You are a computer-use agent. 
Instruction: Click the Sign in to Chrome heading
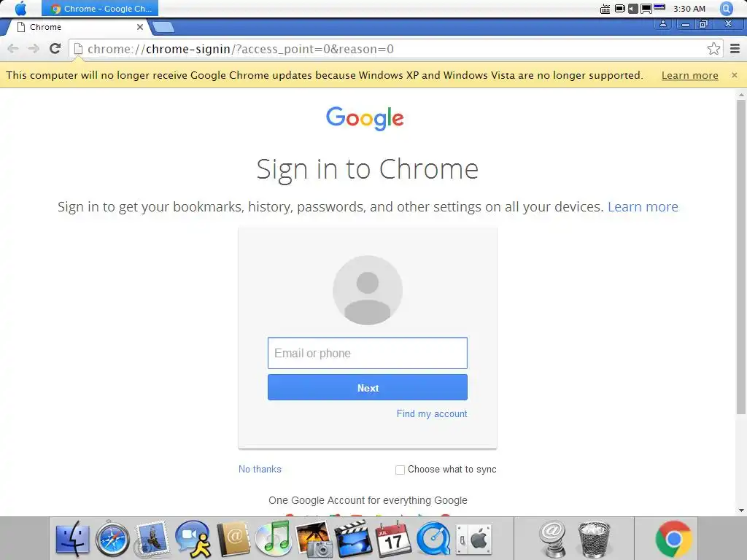click(x=368, y=169)
